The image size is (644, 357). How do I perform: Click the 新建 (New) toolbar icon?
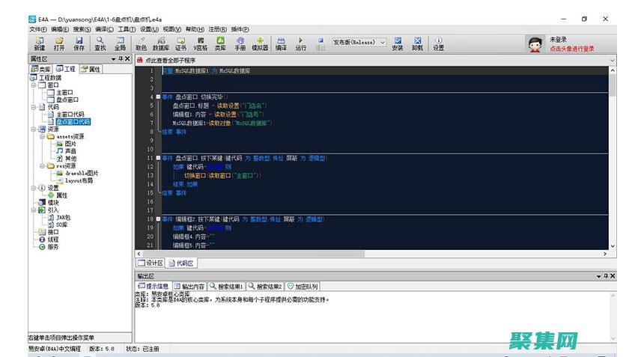pos(39,43)
